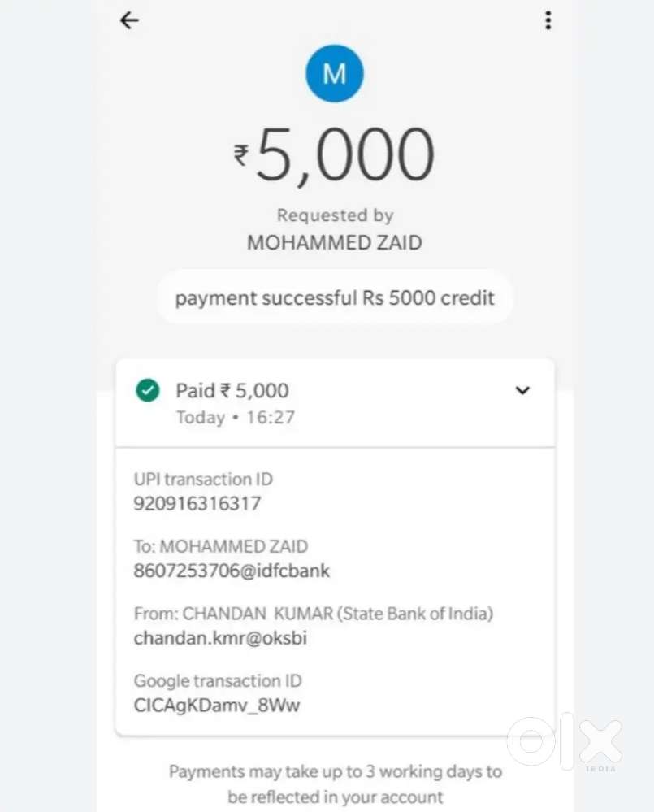Open the three-dot overflow menu
Image resolution: width=654 pixels, height=812 pixels.
pos(548,21)
